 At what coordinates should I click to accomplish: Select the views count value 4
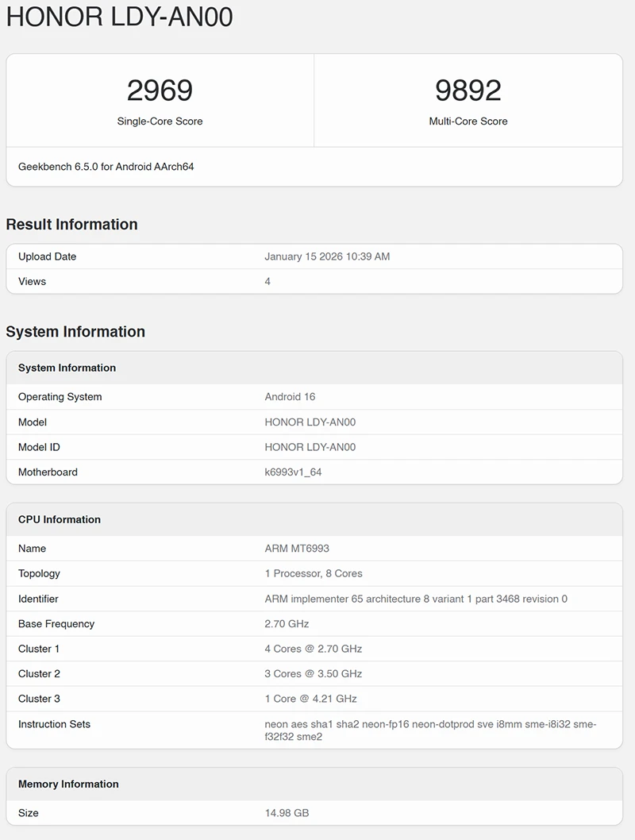tap(267, 281)
